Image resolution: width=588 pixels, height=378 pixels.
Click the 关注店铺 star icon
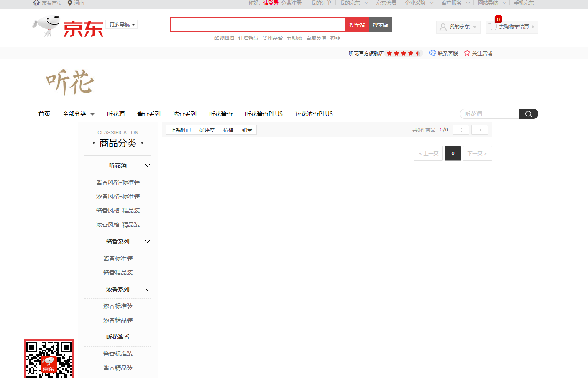[x=467, y=53]
